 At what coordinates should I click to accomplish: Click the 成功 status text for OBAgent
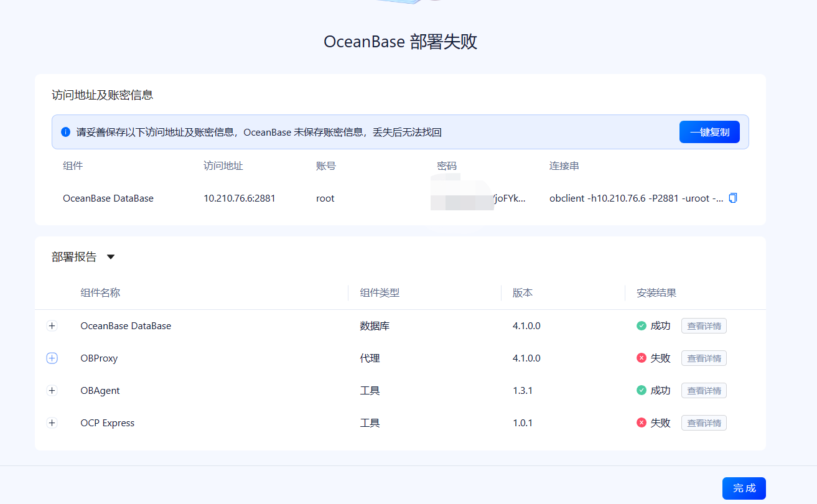[x=661, y=391]
